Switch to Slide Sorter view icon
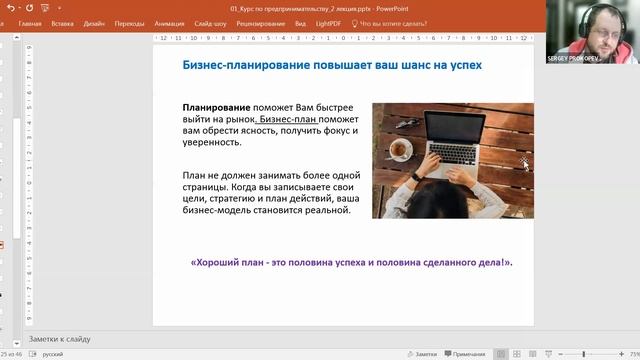The width and height of the screenshot is (640, 360). [517, 354]
